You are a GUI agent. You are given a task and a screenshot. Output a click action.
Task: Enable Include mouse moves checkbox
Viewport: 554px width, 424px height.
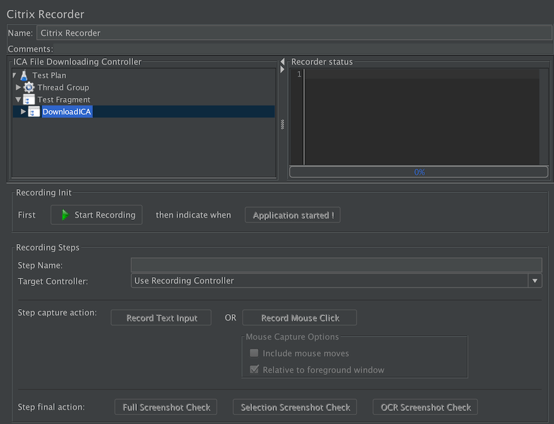point(254,353)
